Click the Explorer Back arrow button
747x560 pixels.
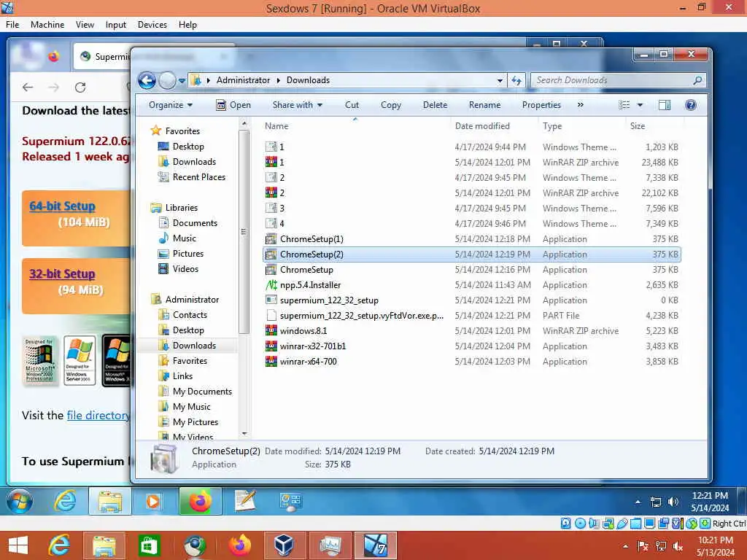147,80
